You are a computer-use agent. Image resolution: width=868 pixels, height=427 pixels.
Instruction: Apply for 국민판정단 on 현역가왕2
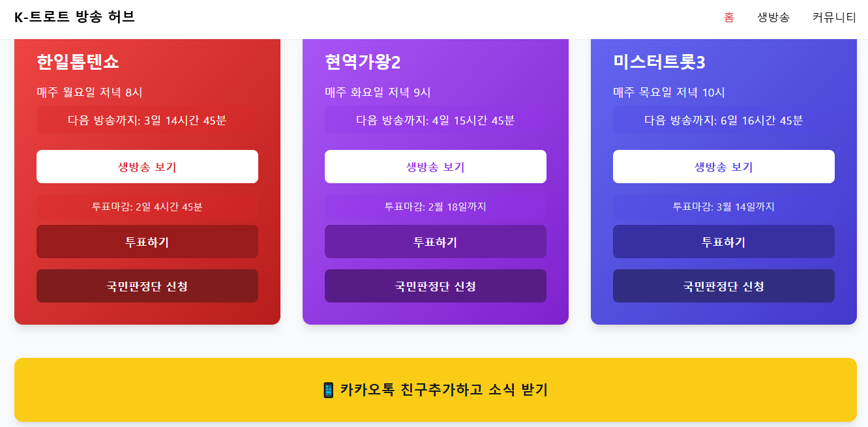[x=436, y=286]
